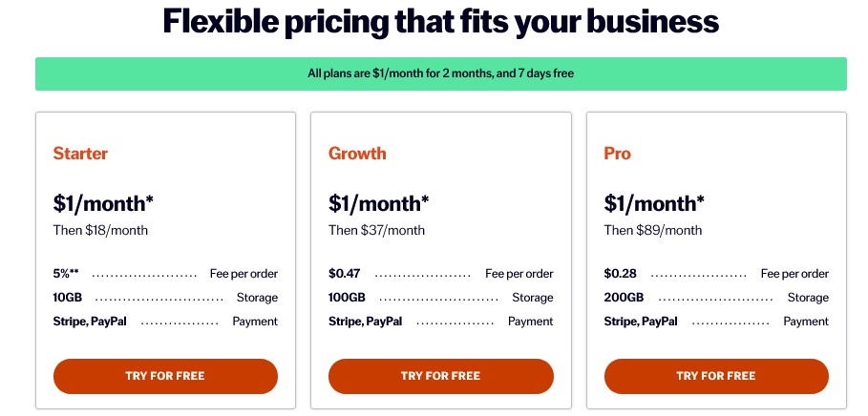The width and height of the screenshot is (868, 416).
Task: Click Try For Free under Pro plan
Action: [716, 376]
